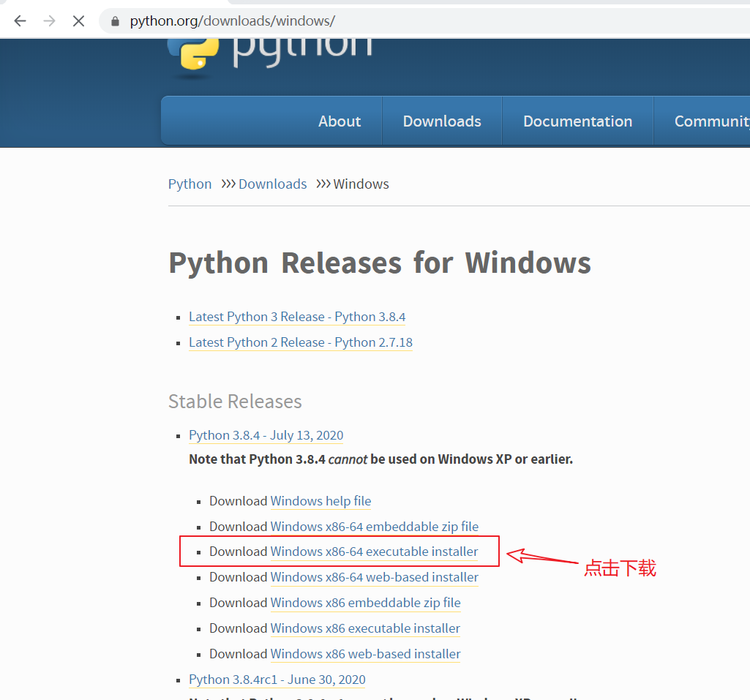Click the Windows breadcrumb text

point(361,184)
